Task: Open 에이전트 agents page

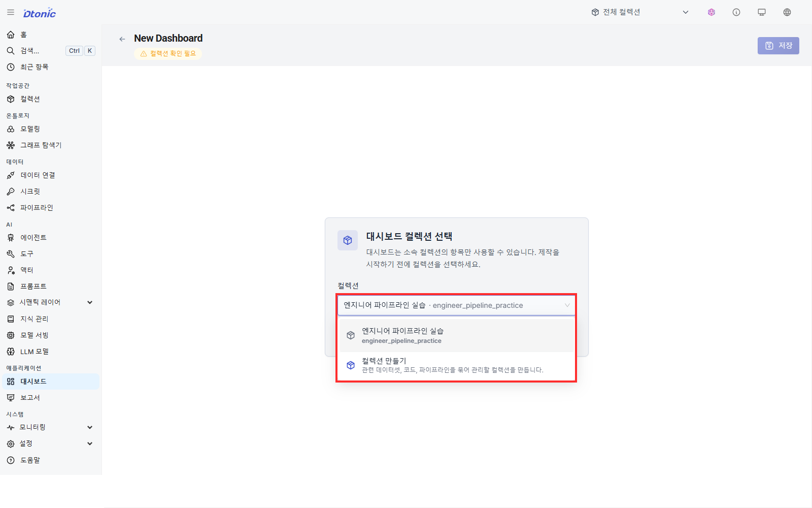Action: point(51,238)
